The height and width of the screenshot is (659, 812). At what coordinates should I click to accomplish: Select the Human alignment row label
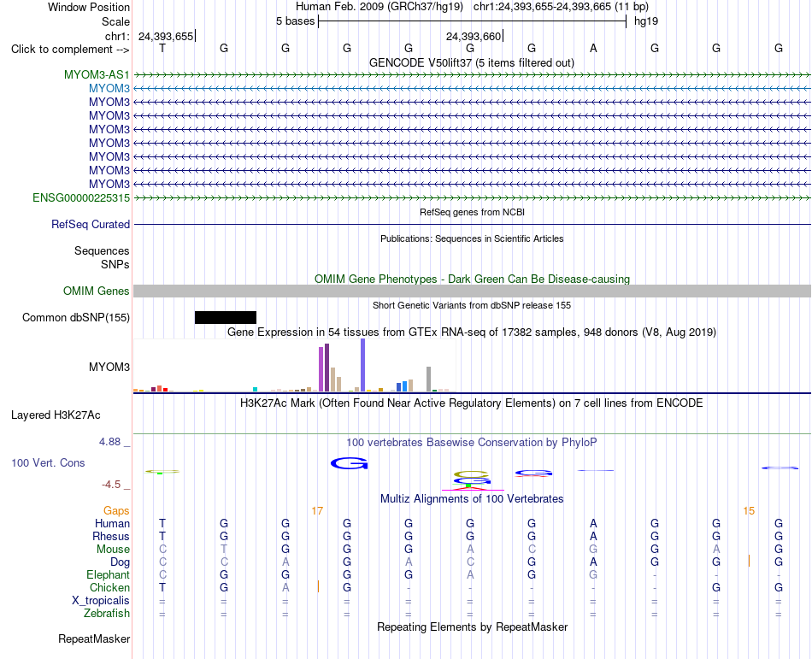[x=112, y=523]
